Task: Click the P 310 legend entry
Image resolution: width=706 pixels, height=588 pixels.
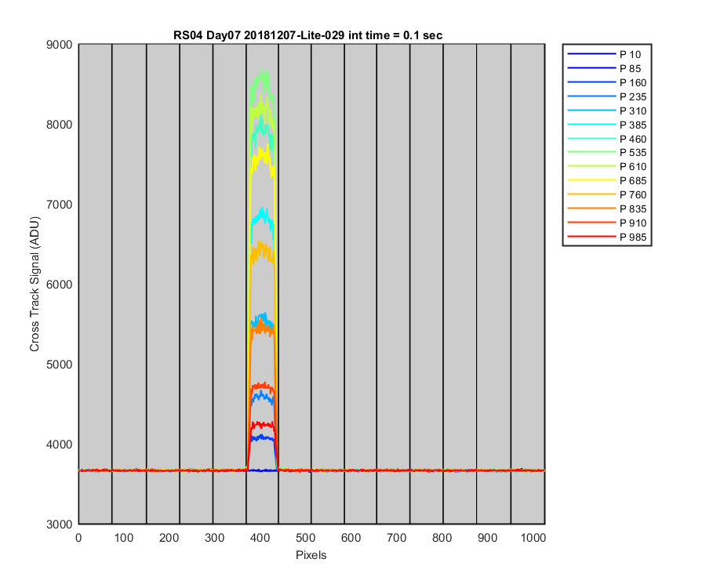Action: 607,111
